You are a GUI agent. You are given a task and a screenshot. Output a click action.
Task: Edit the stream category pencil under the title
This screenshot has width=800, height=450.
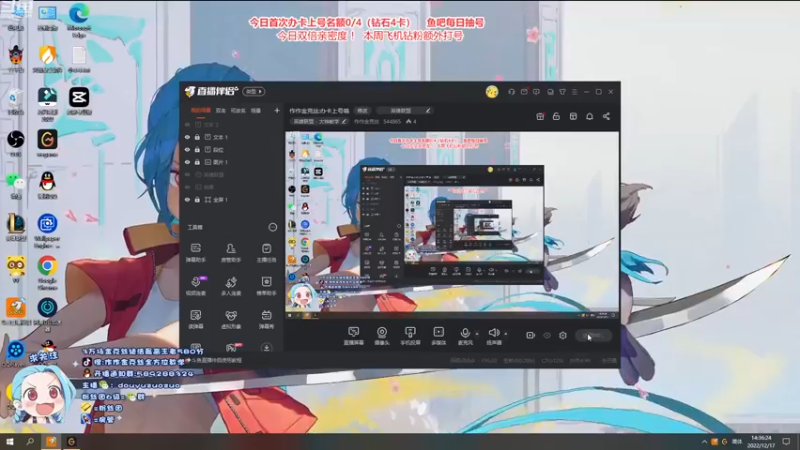point(344,121)
